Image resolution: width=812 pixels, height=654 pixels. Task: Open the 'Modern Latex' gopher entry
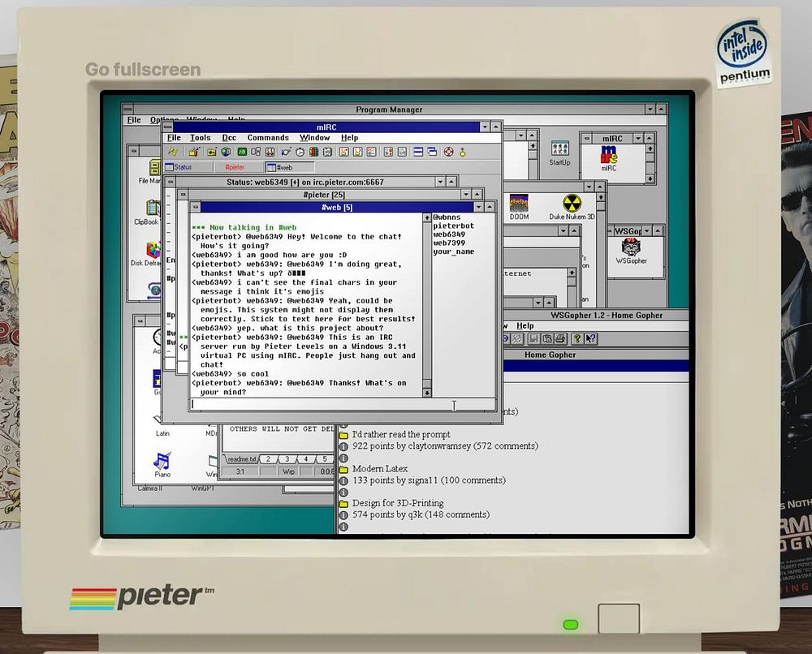[379, 469]
